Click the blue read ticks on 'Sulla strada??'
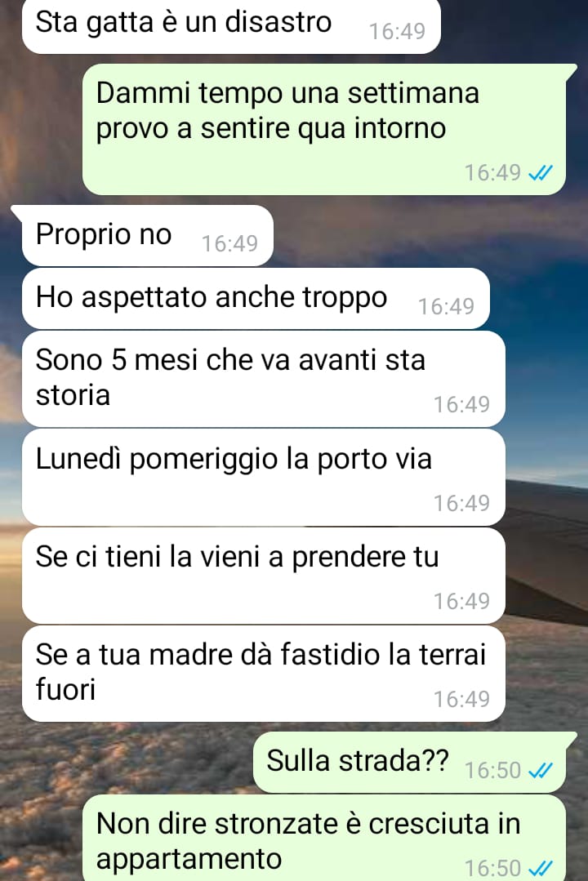Screen dimensions: 588x881 (541, 770)
